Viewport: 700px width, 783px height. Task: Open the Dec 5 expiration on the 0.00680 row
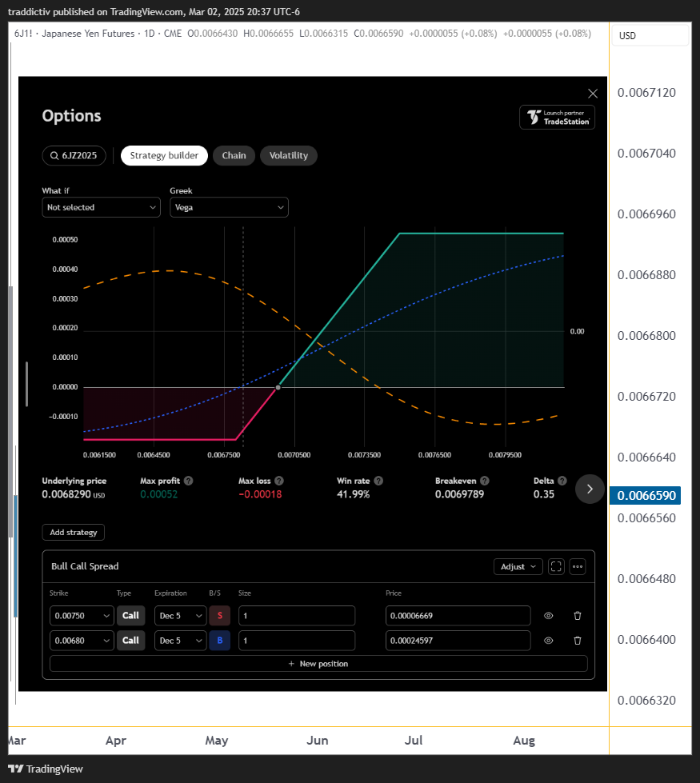(180, 640)
